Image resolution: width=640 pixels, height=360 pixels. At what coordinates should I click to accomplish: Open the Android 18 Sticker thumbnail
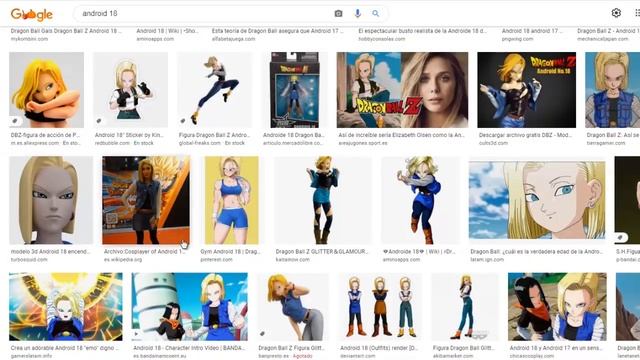(131, 90)
